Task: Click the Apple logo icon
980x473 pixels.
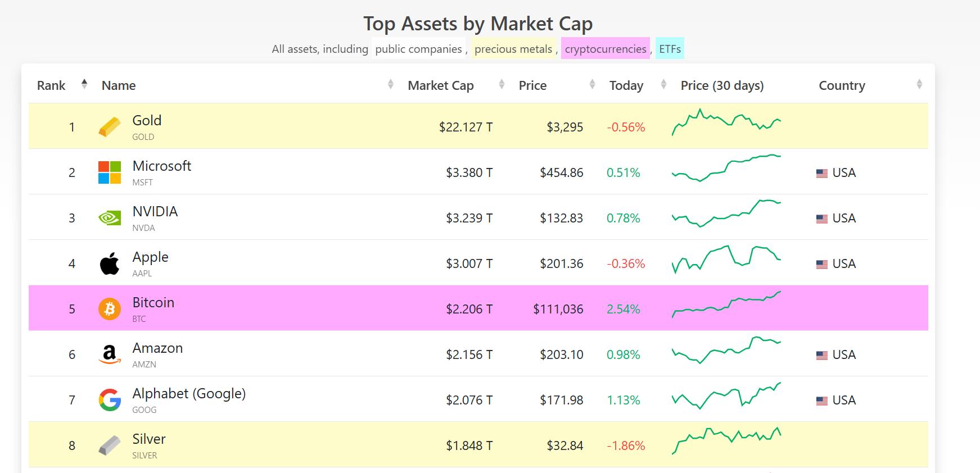Action: coord(110,263)
